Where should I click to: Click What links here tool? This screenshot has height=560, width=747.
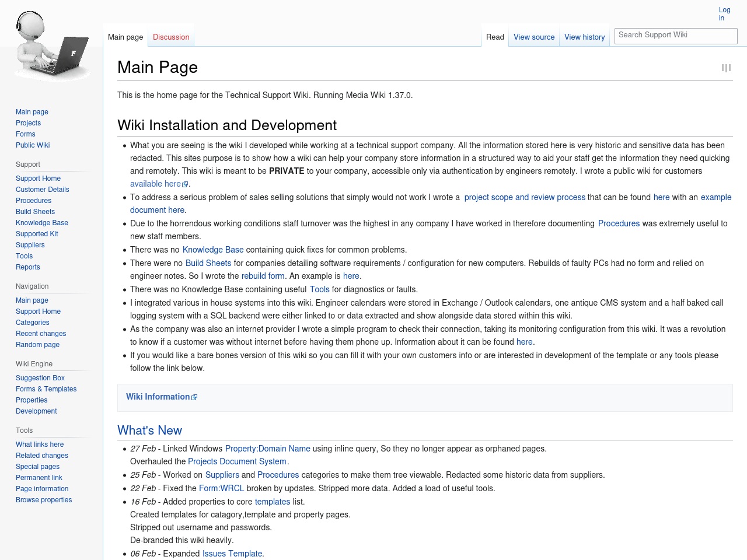tap(40, 444)
